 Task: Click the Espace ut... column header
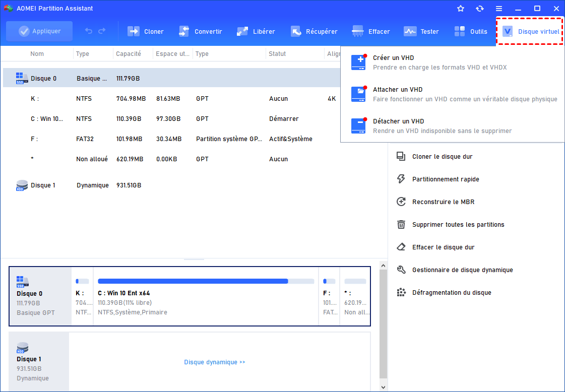pyautogui.click(x=172, y=54)
